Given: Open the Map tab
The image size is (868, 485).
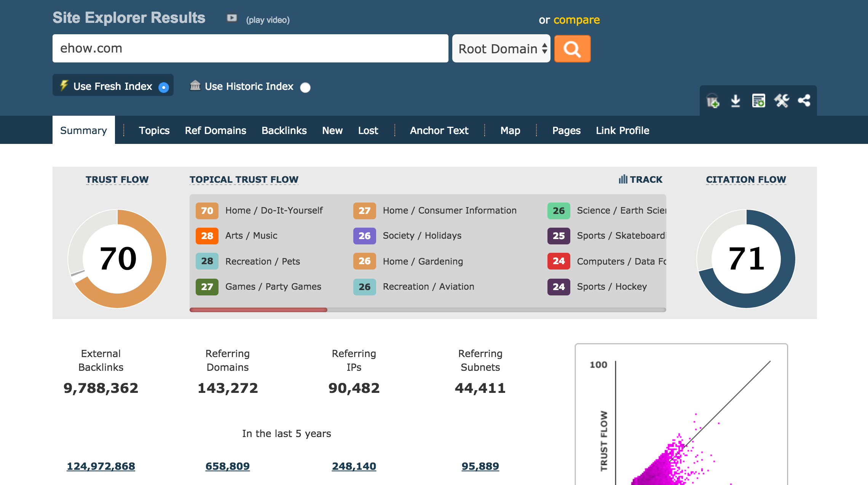Looking at the screenshot, I should click(510, 130).
